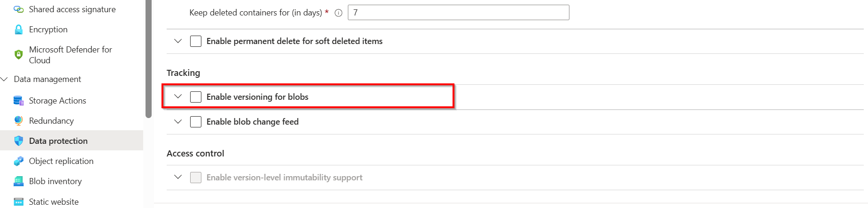Tick the Enable blob change feed checkbox
This screenshot has height=208, width=868.
(x=196, y=122)
